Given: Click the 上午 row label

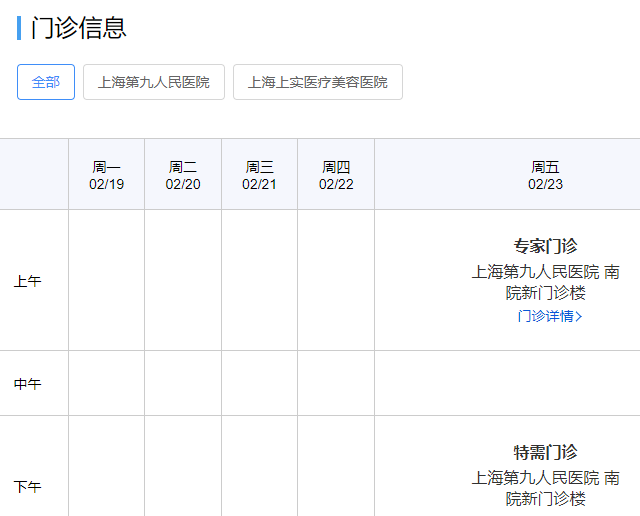Looking at the screenshot, I should click(27, 281).
